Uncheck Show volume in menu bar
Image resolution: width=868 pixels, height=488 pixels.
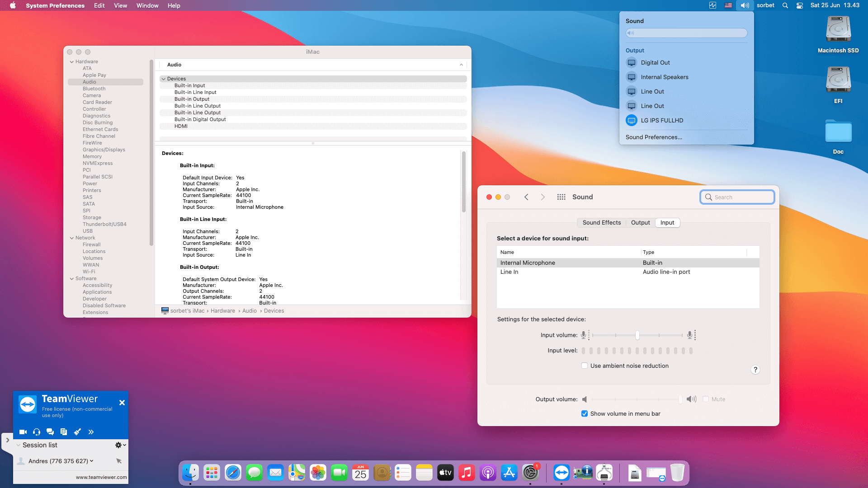click(584, 413)
